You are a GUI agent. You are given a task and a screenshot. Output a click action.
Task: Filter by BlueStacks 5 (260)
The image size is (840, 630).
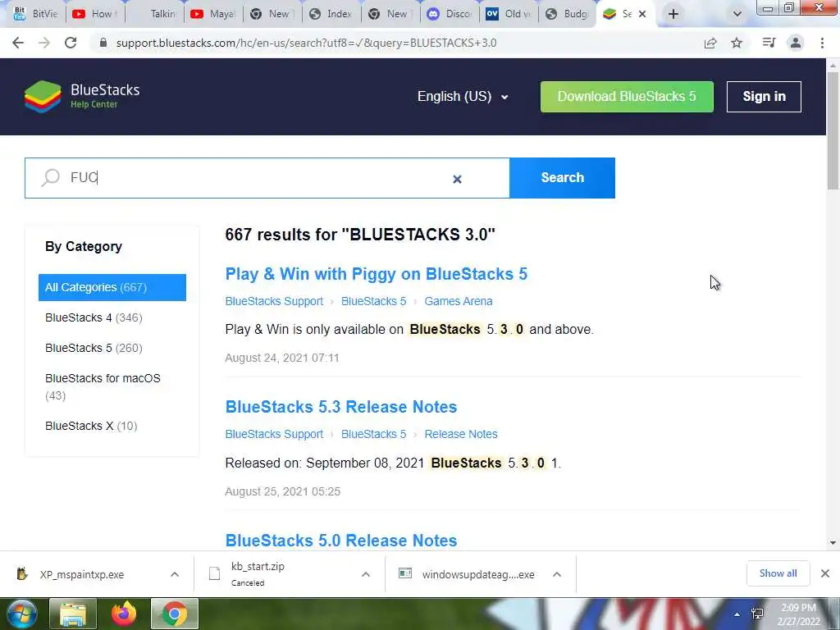(94, 348)
